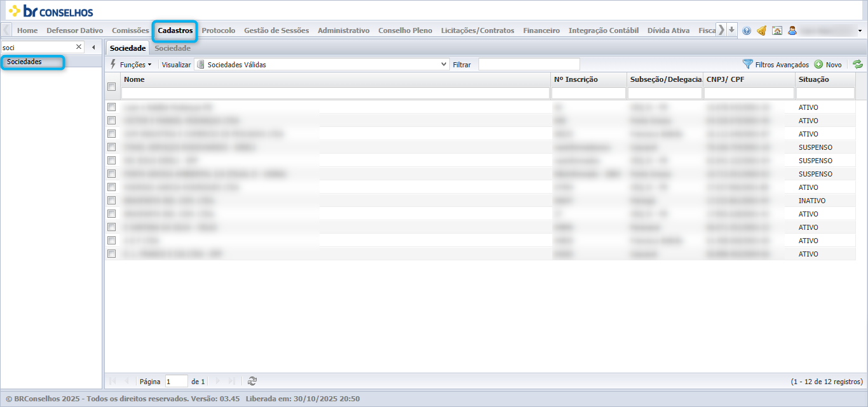The image size is (868, 407).
Task: Click the BR Conselhos logo
Action: coord(51,11)
